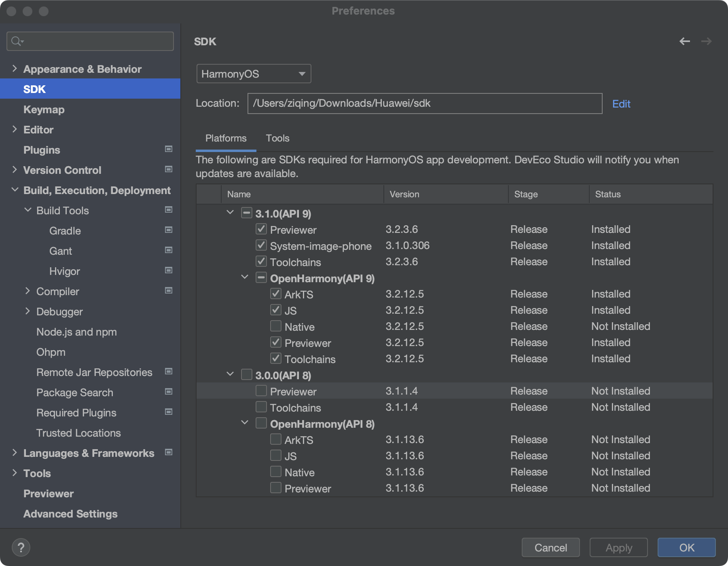The width and height of the screenshot is (728, 566).
Task: Expand Appearance & Behavior settings section
Action: coord(15,69)
